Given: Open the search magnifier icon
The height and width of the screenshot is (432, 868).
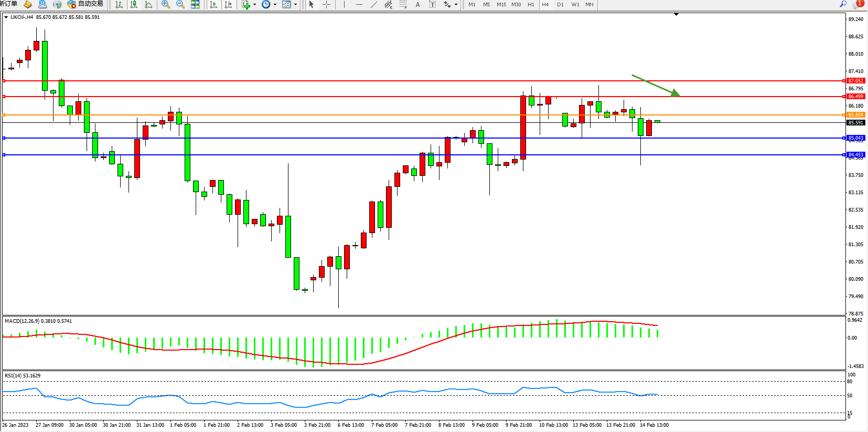Looking at the screenshot, I should (x=843, y=4).
